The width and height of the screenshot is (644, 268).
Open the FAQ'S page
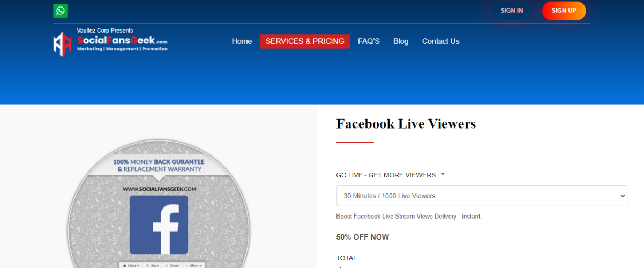point(369,41)
